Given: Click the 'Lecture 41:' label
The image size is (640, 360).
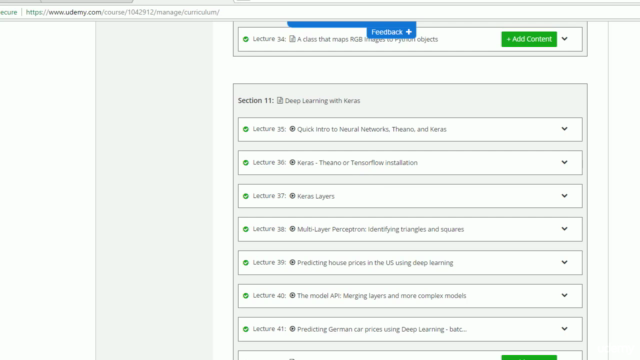Looking at the screenshot, I should click(269, 329).
